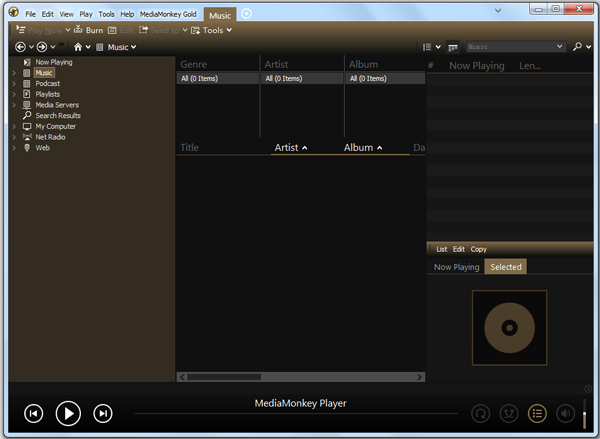
Task: Click the Podcast tree icon
Action: pyautogui.click(x=26, y=83)
